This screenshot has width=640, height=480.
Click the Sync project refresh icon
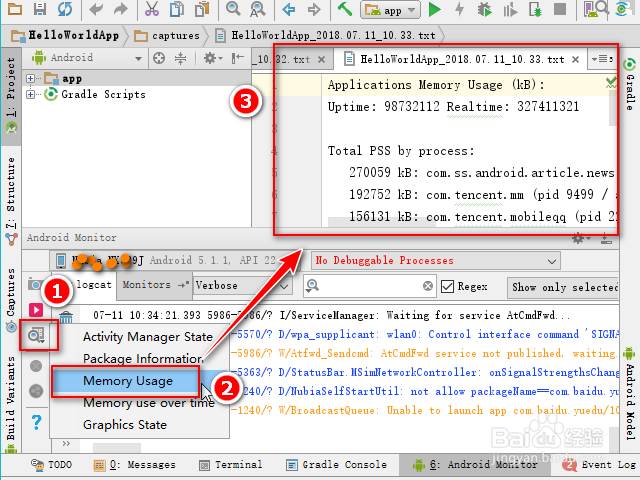tap(64, 9)
